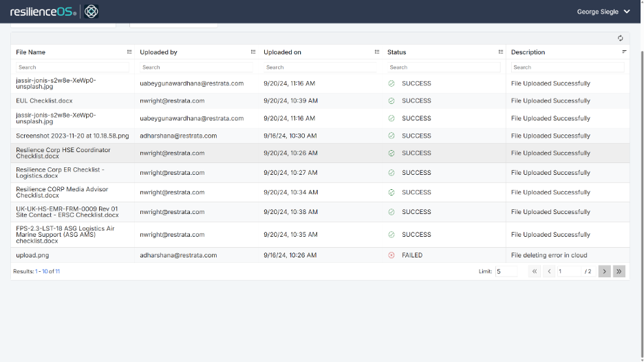Click success icon for HSE Coordinator Checklist row
This screenshot has height=362, width=644.
click(x=391, y=153)
